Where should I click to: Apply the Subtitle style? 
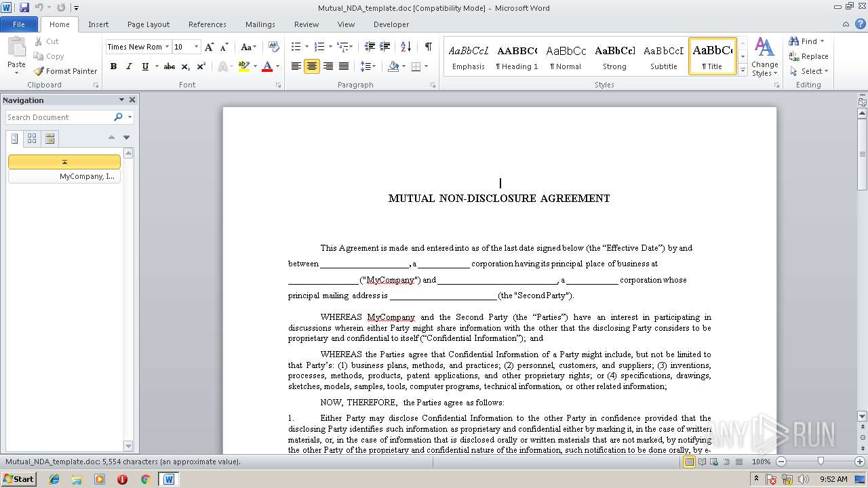pos(663,56)
